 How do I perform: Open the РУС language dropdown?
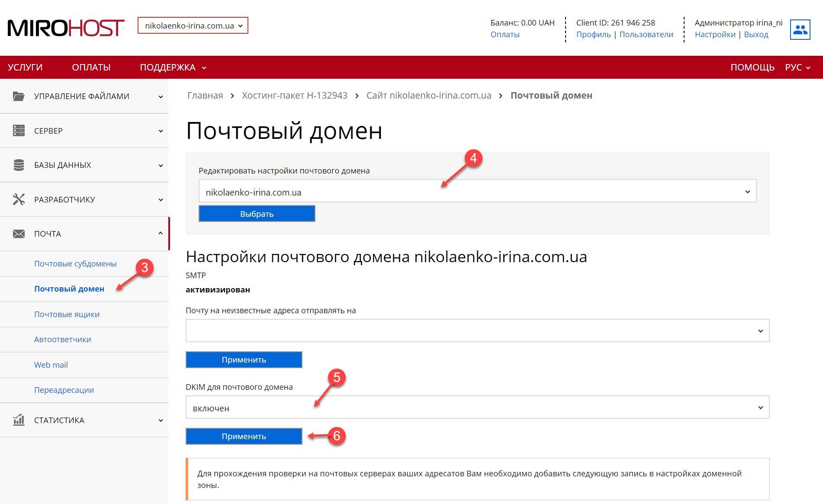797,67
